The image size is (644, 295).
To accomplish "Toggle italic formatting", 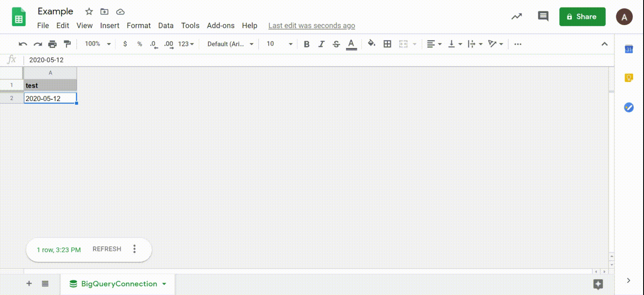I will (x=321, y=44).
